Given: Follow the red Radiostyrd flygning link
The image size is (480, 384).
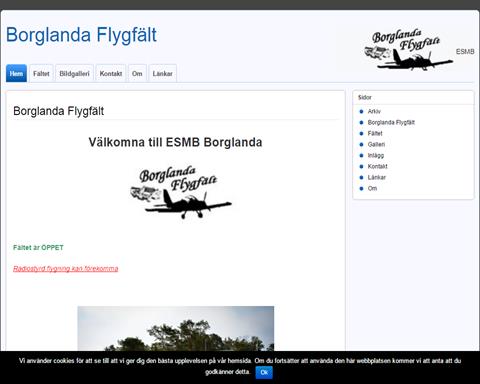Looking at the screenshot, I should (66, 268).
